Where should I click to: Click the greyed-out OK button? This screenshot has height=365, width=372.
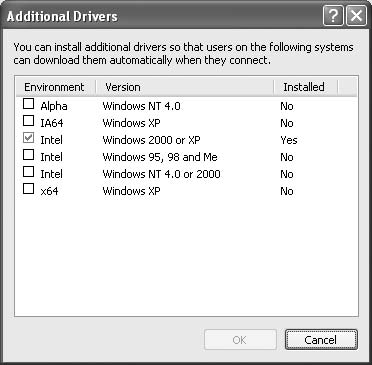point(240,340)
